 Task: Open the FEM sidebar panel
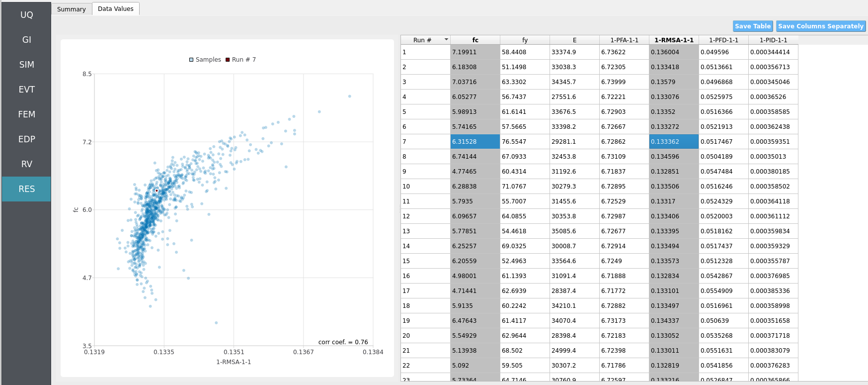(x=26, y=114)
